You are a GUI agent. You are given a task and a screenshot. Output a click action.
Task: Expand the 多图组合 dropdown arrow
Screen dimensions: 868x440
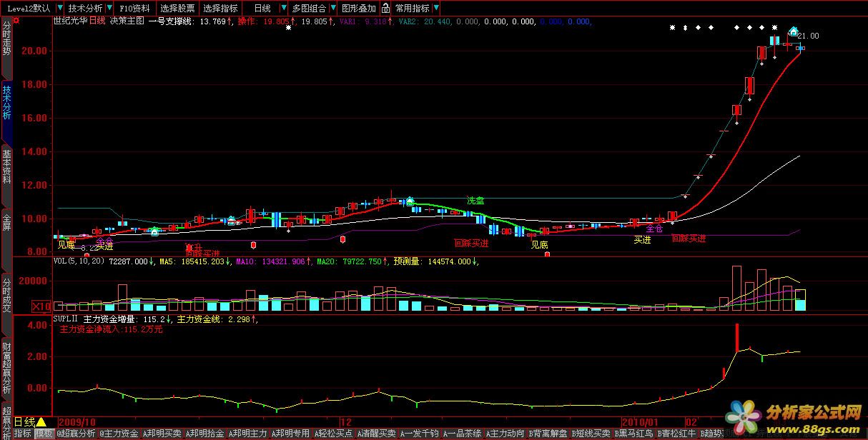(332, 9)
